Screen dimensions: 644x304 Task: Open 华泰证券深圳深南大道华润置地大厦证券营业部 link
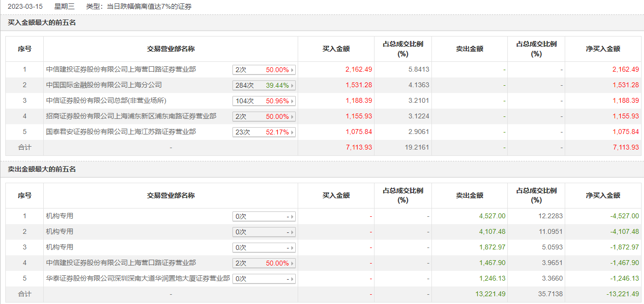138,279
